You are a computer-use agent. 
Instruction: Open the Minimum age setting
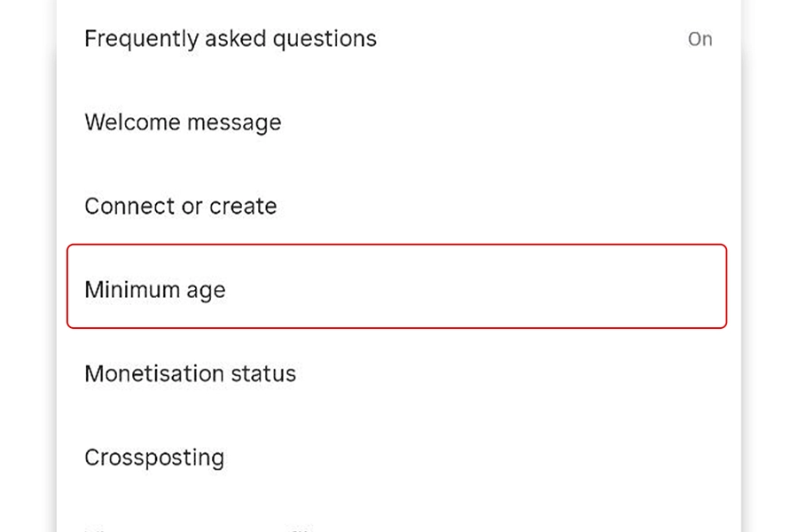pyautogui.click(x=155, y=290)
